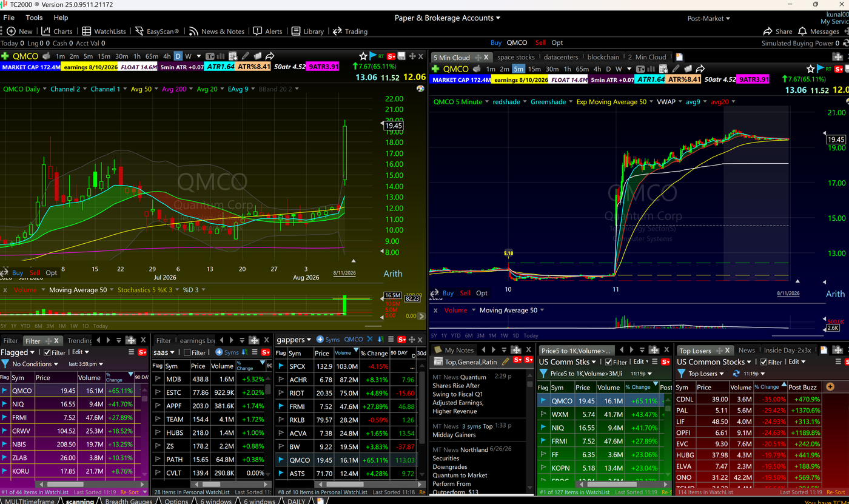Click the Alerts button
849x504 pixels.
(268, 32)
